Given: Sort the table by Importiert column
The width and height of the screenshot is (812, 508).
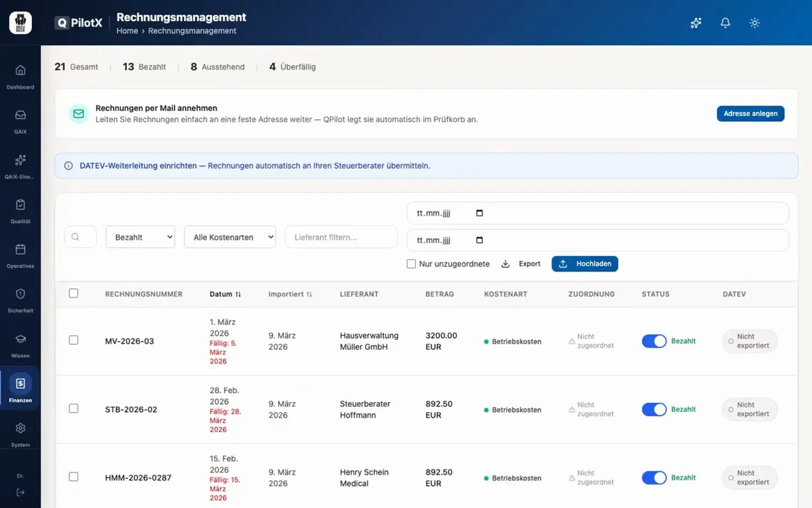Looking at the screenshot, I should (x=290, y=294).
